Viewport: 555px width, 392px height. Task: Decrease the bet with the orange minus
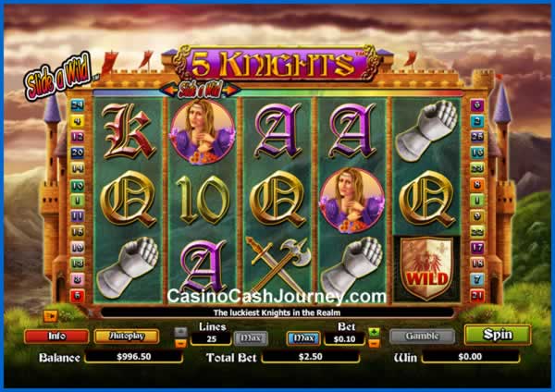(374, 344)
